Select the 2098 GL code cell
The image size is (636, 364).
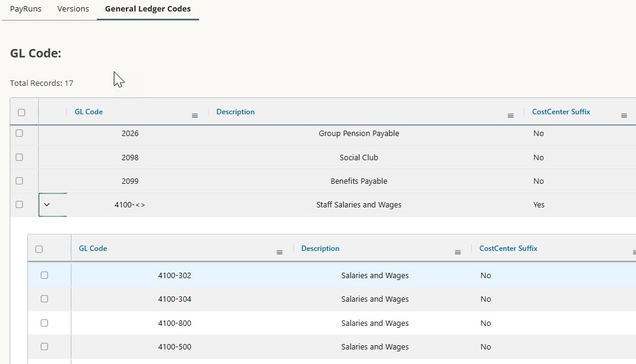(129, 158)
